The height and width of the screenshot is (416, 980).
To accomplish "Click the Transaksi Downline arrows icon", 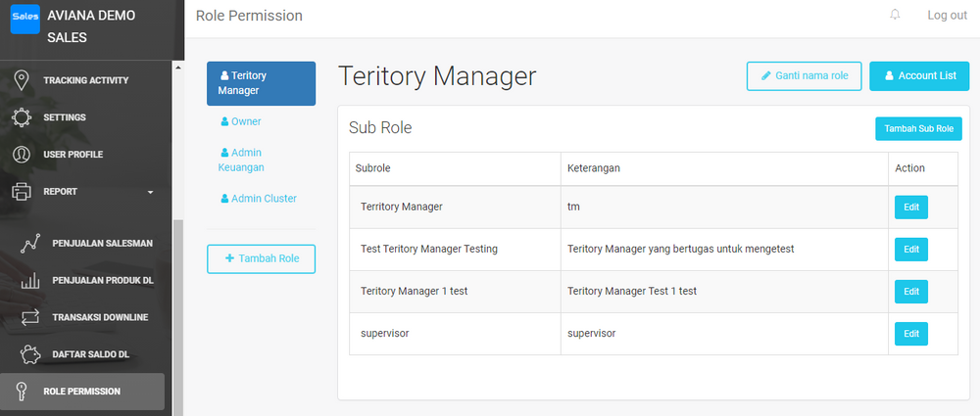I will click(29, 317).
